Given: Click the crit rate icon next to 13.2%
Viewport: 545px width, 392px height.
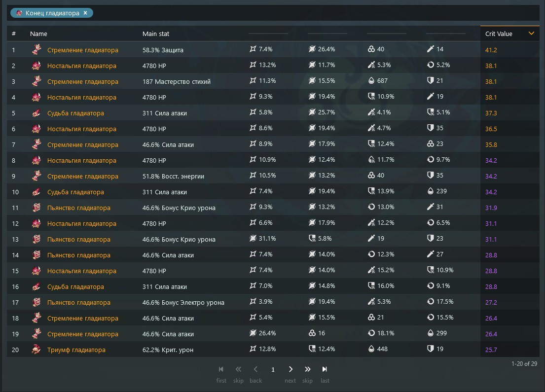Looking at the screenshot, I should [x=253, y=65].
